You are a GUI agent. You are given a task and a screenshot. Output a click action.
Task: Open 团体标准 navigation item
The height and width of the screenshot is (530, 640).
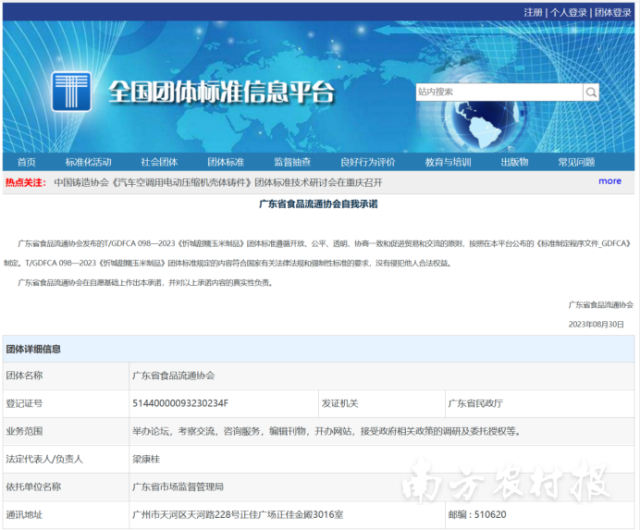226,162
